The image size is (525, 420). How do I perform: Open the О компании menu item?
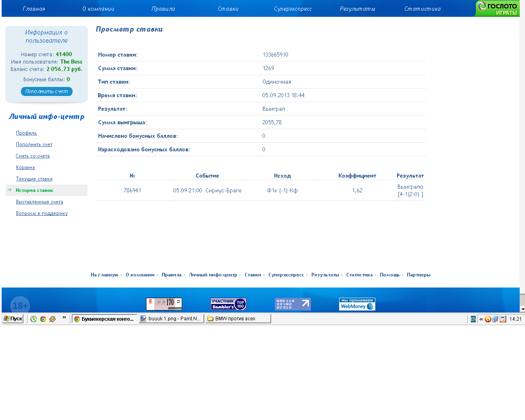pos(98,9)
